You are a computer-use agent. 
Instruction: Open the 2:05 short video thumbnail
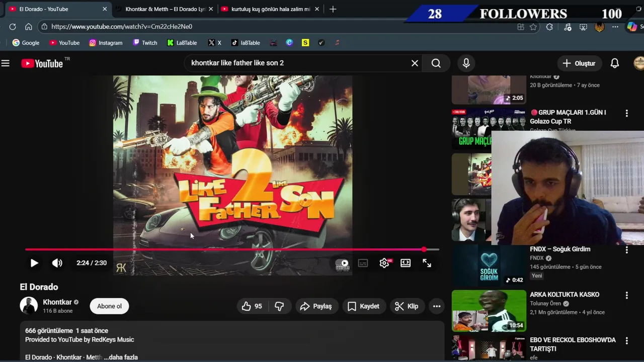coord(489,89)
